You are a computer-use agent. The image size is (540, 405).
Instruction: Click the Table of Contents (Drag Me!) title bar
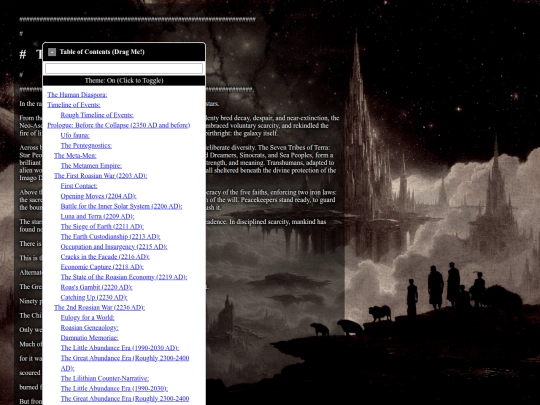pyautogui.click(x=124, y=52)
